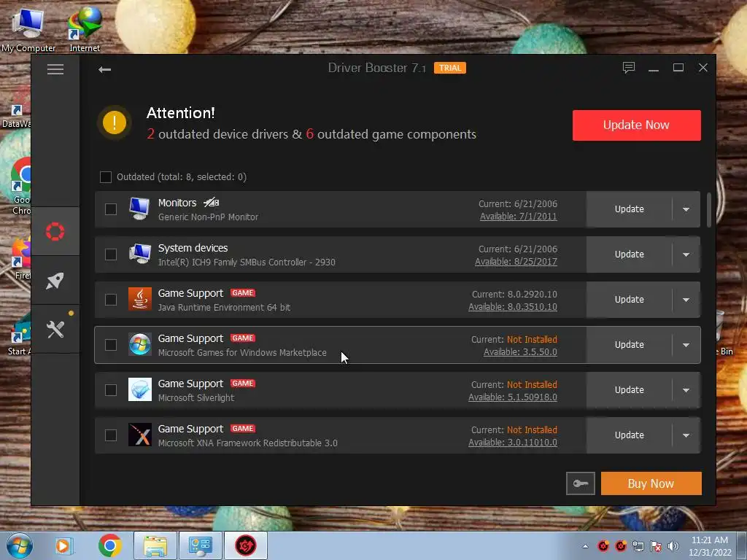Open the Control Panel taskbar icon

[201, 545]
